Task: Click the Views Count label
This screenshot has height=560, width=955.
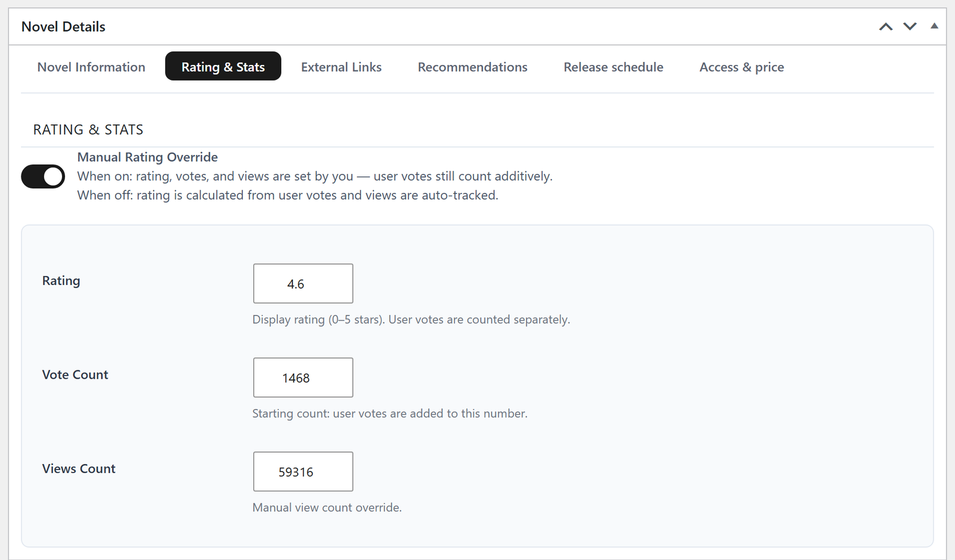Action: (x=79, y=469)
